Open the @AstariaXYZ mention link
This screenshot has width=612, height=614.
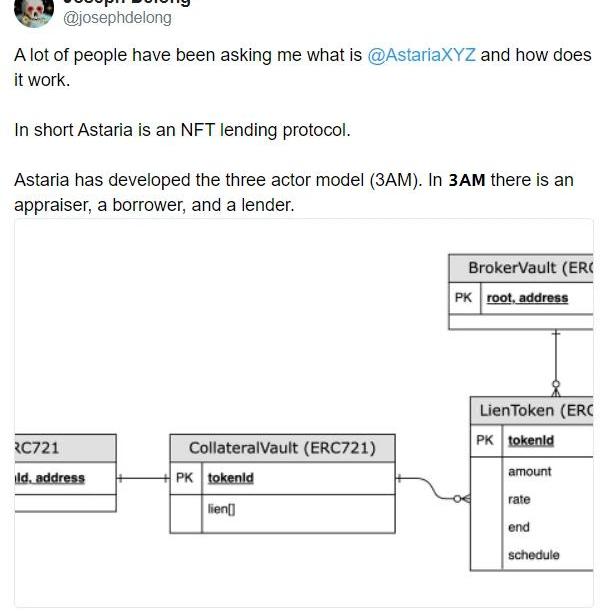coord(421,55)
